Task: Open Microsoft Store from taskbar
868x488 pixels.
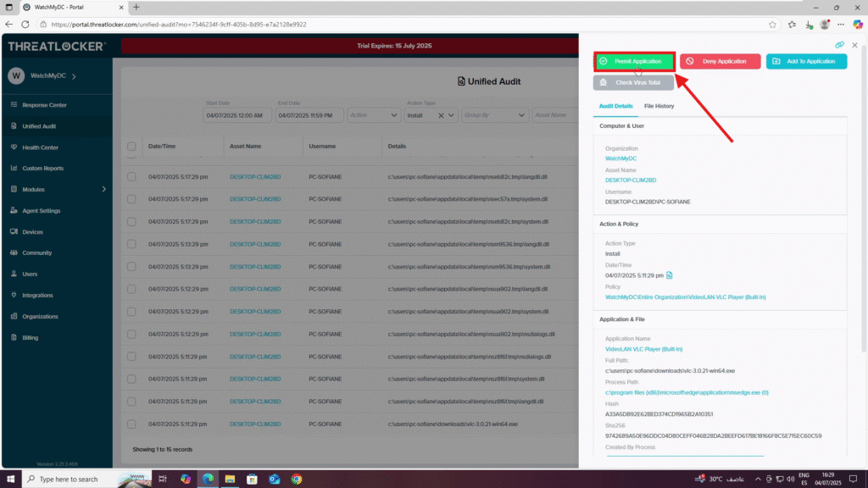Action: [252, 479]
